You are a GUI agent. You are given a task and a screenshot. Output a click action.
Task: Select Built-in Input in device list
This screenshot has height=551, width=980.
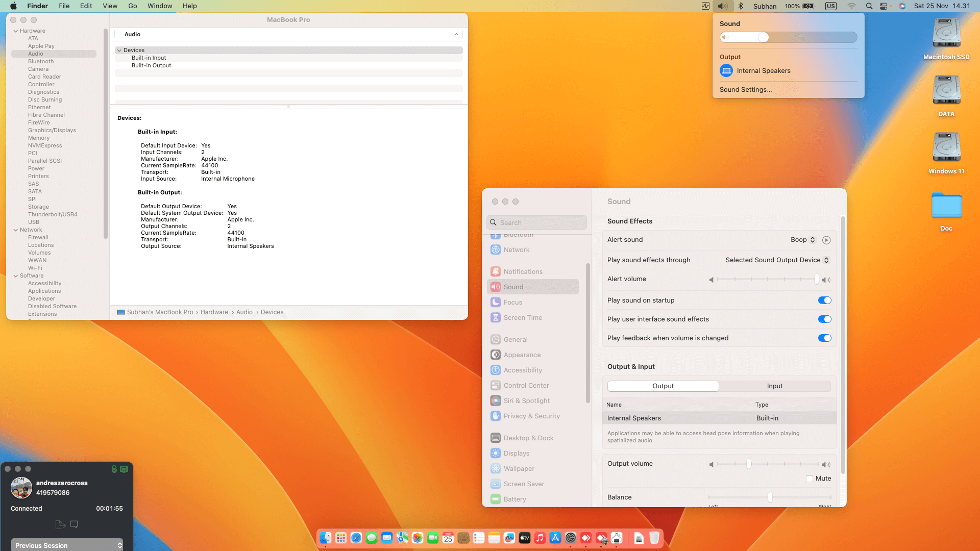click(x=149, y=58)
